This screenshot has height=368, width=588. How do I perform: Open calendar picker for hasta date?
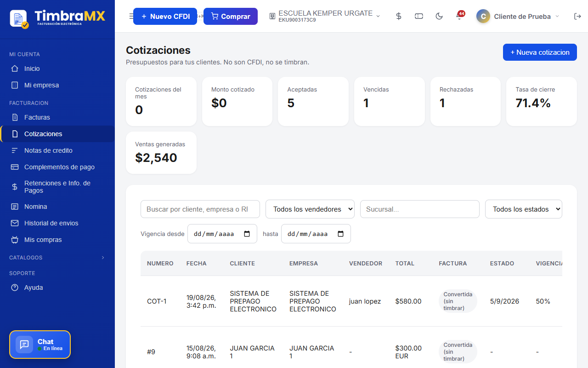341,234
